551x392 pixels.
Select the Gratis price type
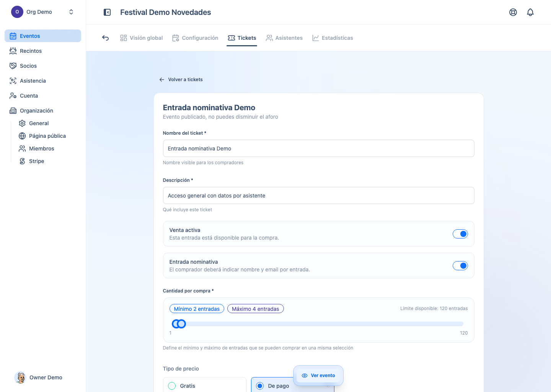pos(204,385)
